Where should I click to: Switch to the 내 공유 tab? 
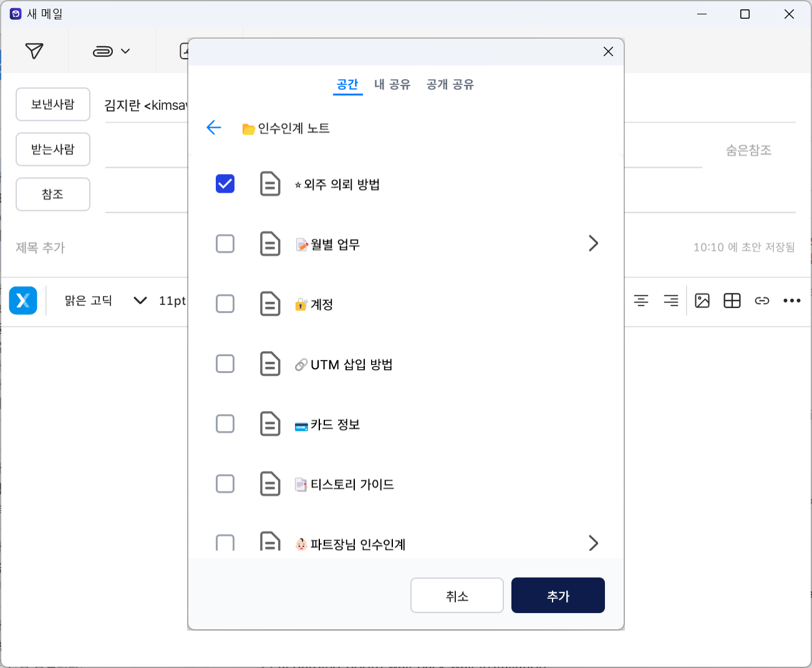[x=392, y=84]
